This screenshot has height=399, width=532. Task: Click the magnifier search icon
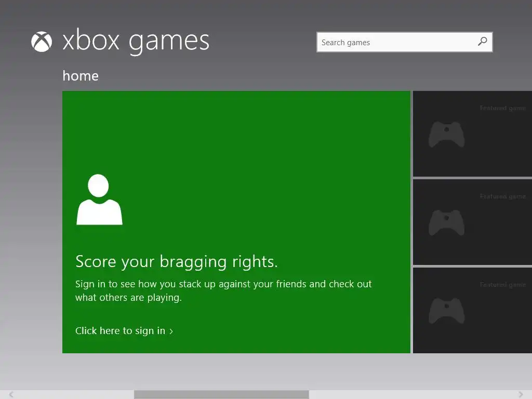point(482,42)
